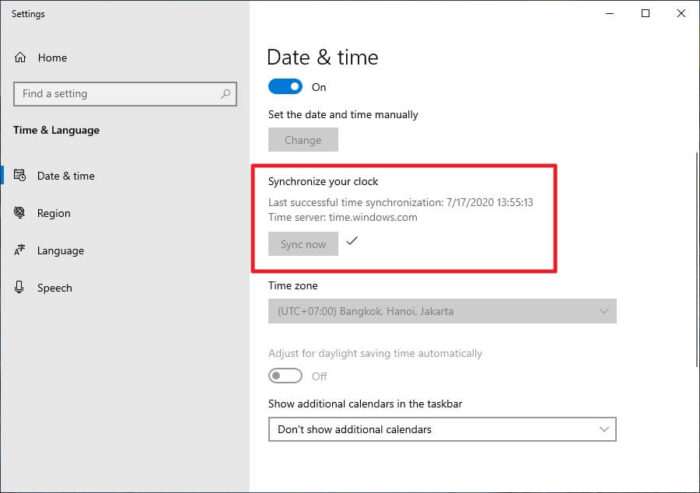Toggle daylight saving time adjustment switch
Viewport: 700px width, 493px height.
click(x=285, y=376)
